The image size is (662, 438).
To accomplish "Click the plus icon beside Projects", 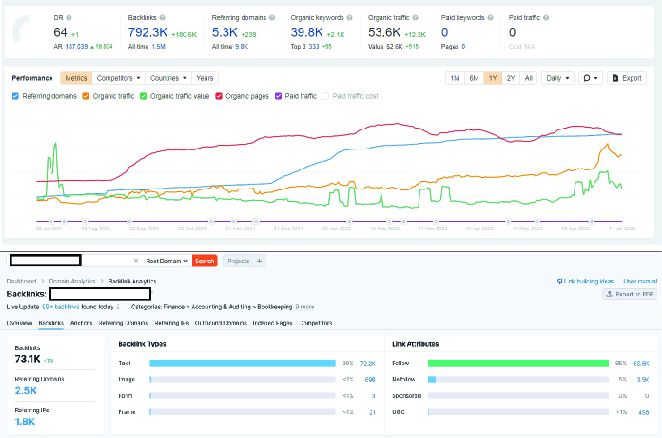I will click(x=259, y=261).
